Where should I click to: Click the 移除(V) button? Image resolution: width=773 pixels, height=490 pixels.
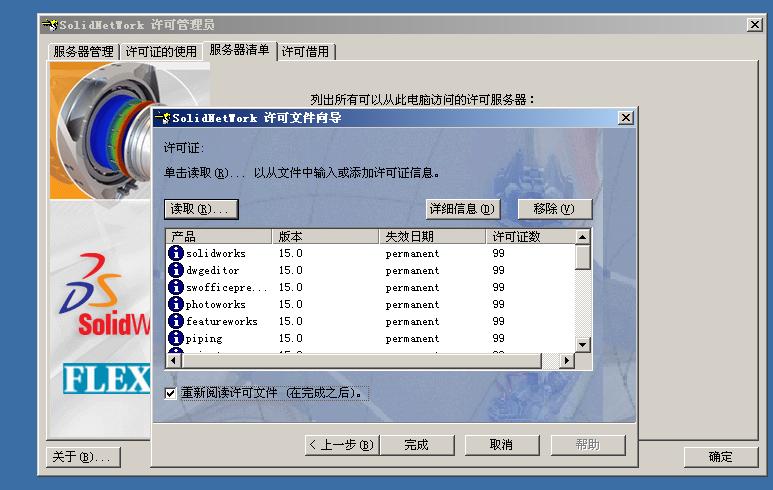[x=555, y=209]
